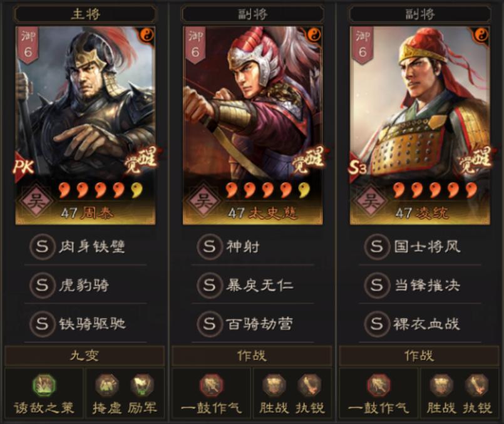Open the 九变 formation bar

click(85, 356)
